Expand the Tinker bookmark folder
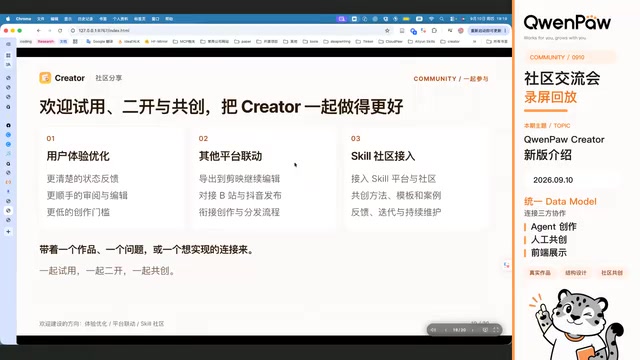Image resolution: width=640 pixels, height=360 pixels. click(x=364, y=42)
